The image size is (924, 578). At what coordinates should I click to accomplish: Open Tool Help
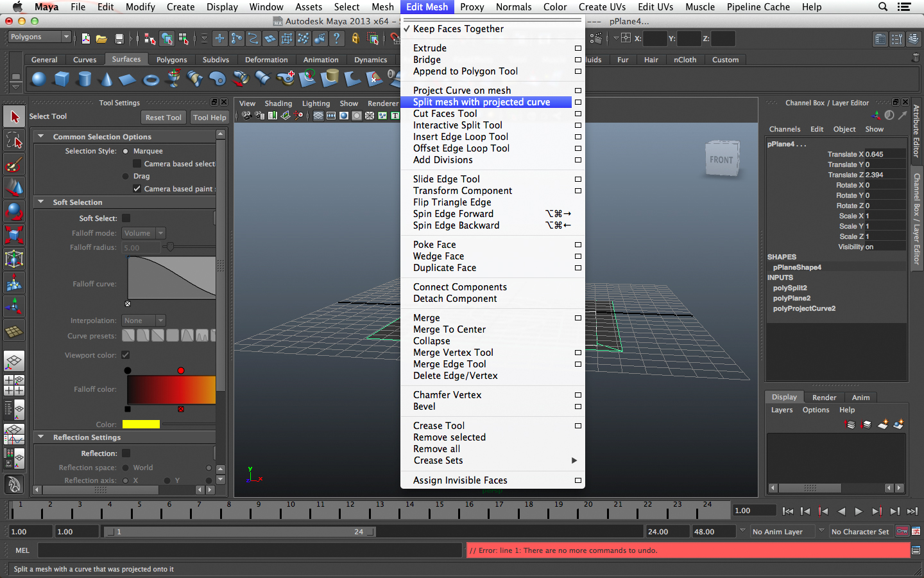[x=209, y=118]
